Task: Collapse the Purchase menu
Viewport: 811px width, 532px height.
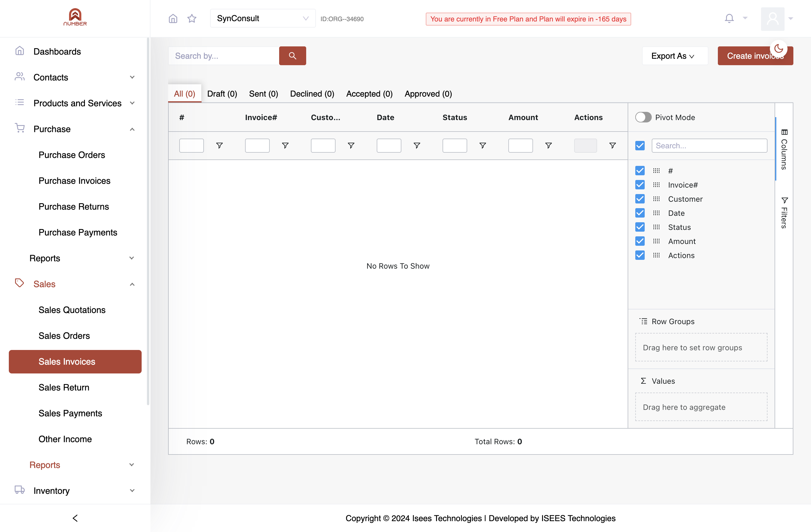Action: click(75, 129)
